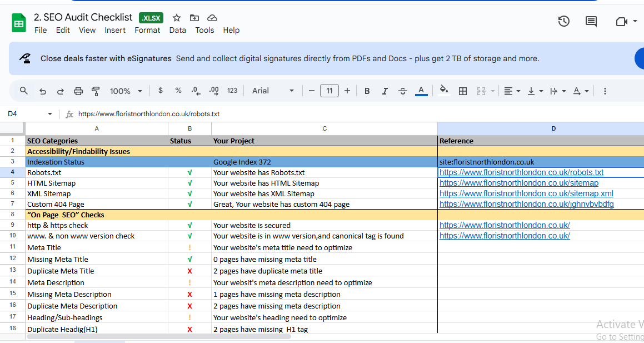The width and height of the screenshot is (644, 343).
Task: Open the View menu
Action: [x=87, y=30]
